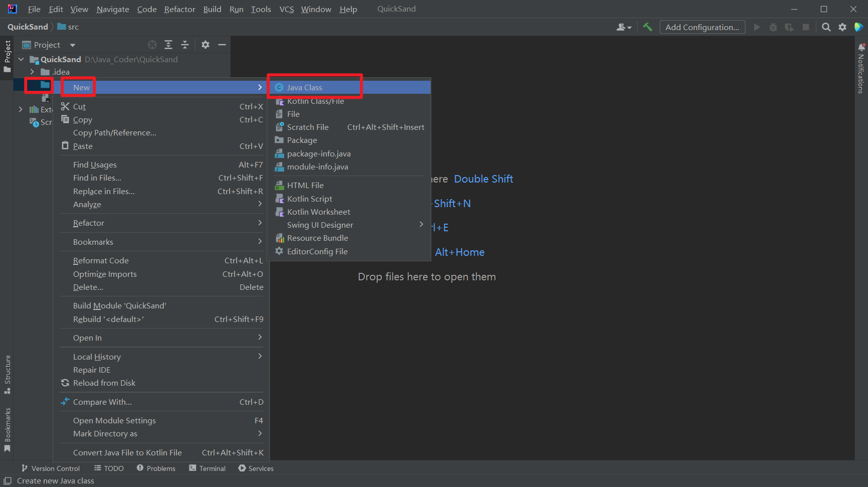Open the Notifications bell panel

pos(861,47)
